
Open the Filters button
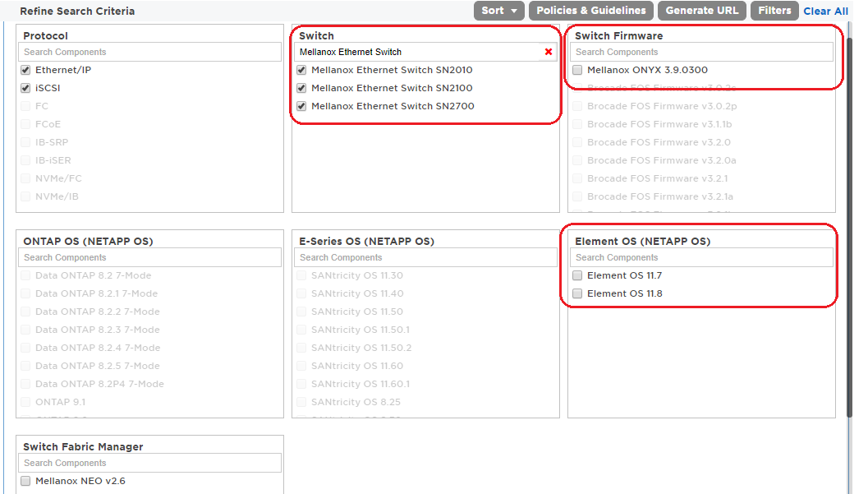[x=774, y=11]
